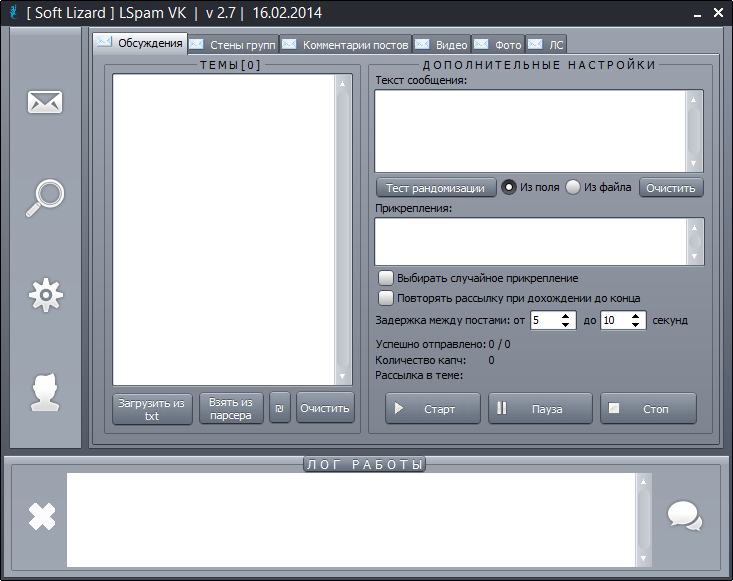733x581 pixels.
Task: Click the Тест рандомизации button
Action: tap(436, 188)
